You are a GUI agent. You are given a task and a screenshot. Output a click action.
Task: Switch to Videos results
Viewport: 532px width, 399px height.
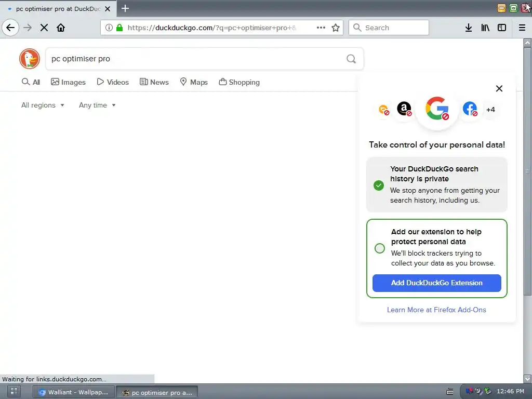click(x=113, y=82)
